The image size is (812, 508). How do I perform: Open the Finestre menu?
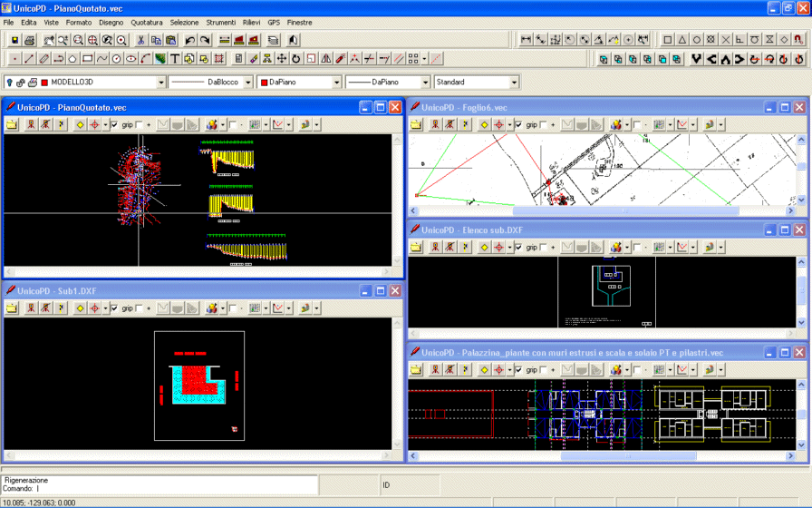[x=299, y=23]
